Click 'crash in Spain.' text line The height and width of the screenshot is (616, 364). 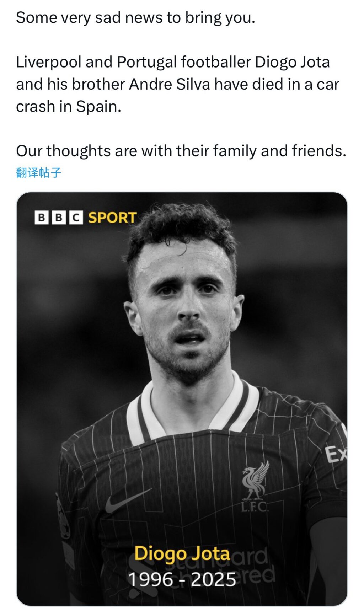tap(69, 107)
